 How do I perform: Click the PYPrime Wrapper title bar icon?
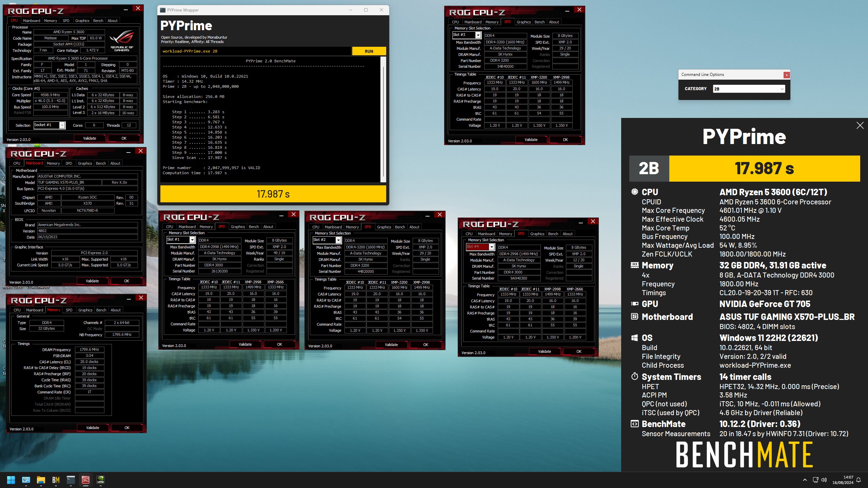pyautogui.click(x=163, y=10)
